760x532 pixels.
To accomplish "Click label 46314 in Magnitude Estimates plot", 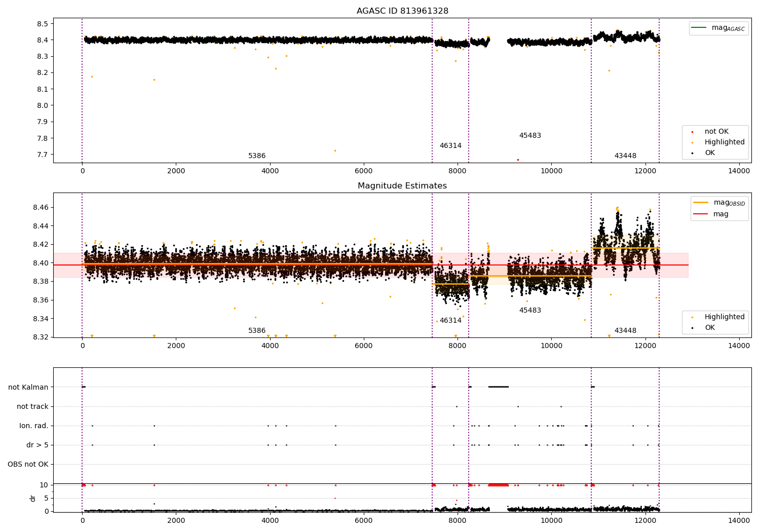I will point(450,321).
